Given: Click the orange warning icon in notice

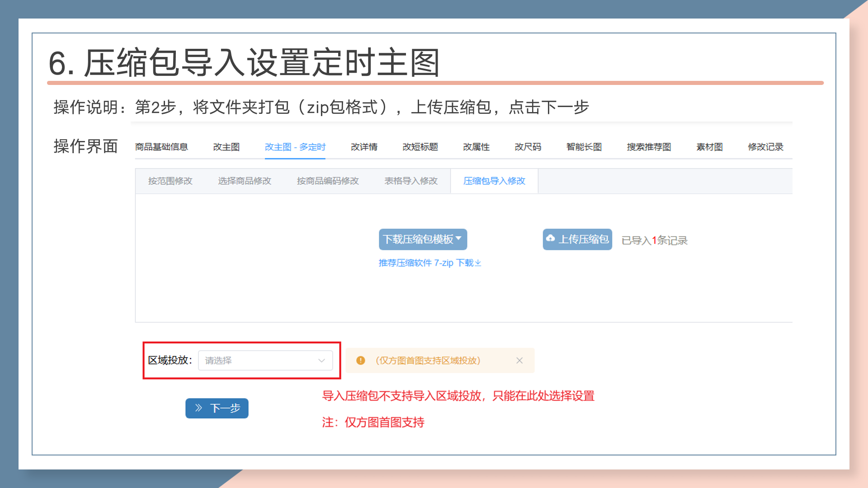Looking at the screenshot, I should click(x=360, y=361).
